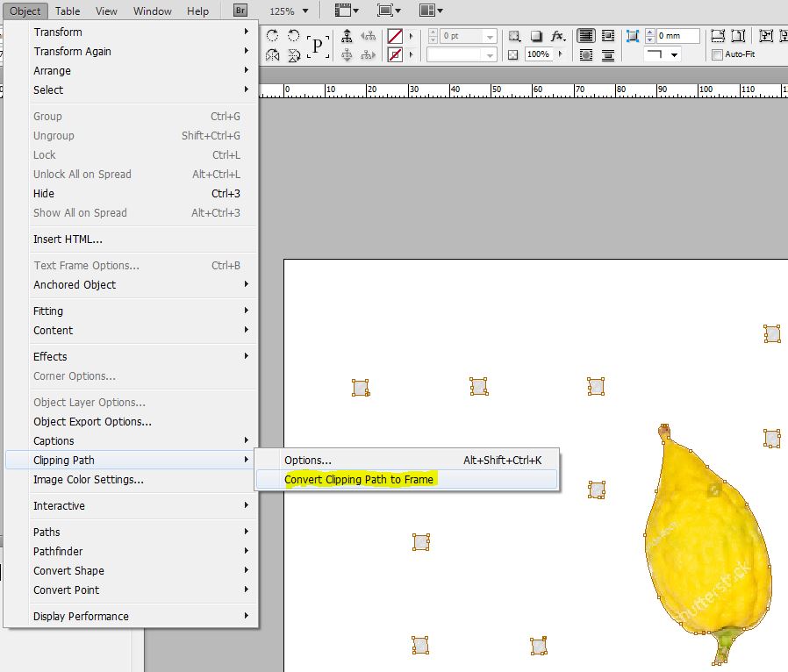This screenshot has width=788, height=672.
Task: Open the Arrange Documents dropdown
Action: point(431,10)
